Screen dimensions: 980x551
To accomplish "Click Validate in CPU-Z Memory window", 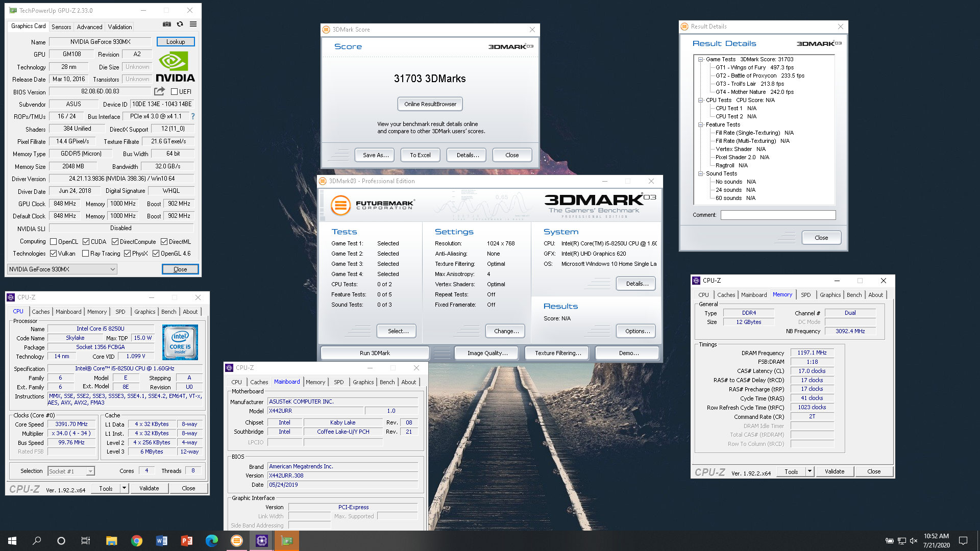I will point(835,471).
